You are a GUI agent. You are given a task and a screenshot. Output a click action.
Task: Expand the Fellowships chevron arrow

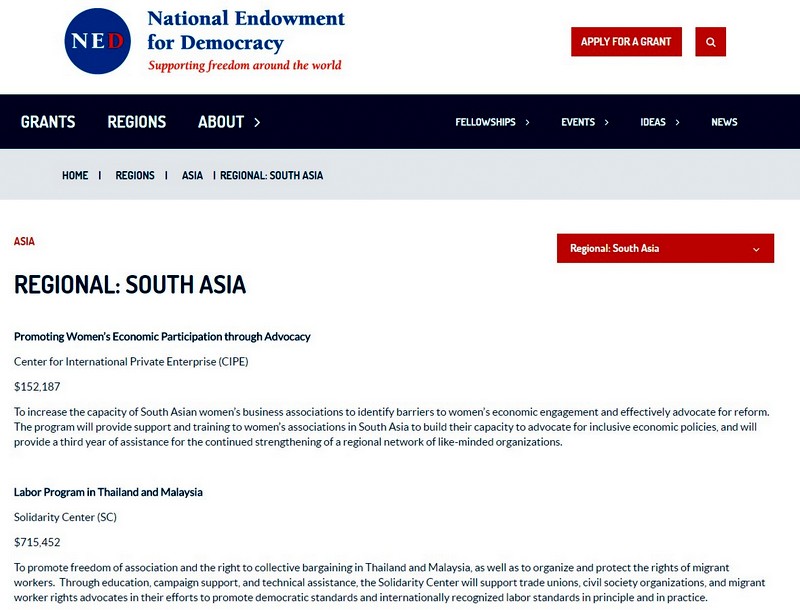click(528, 122)
